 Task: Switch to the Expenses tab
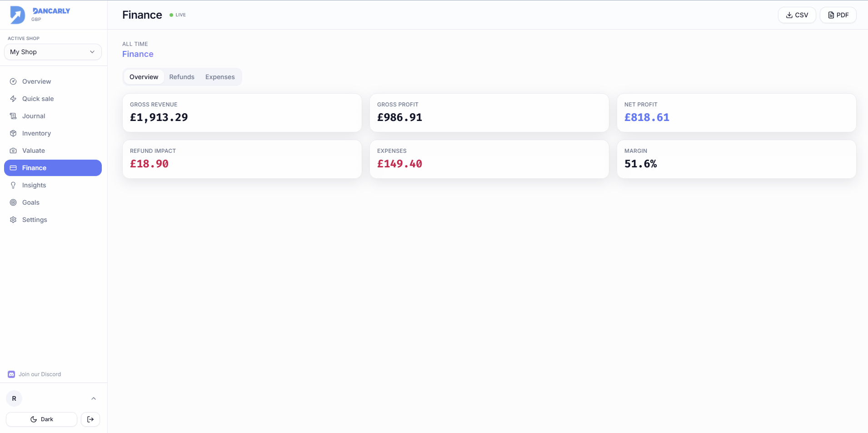click(x=220, y=77)
